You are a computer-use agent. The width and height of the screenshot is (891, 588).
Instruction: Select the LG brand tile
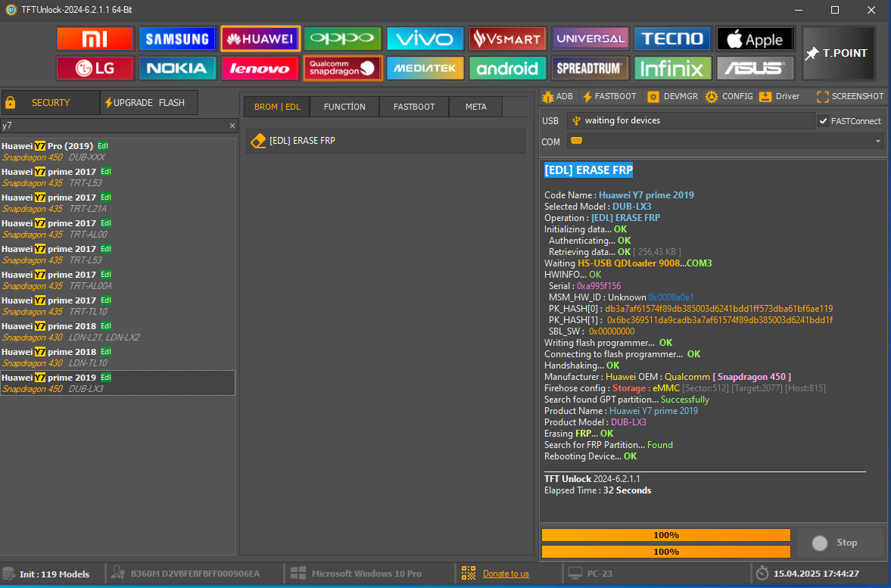click(95, 68)
